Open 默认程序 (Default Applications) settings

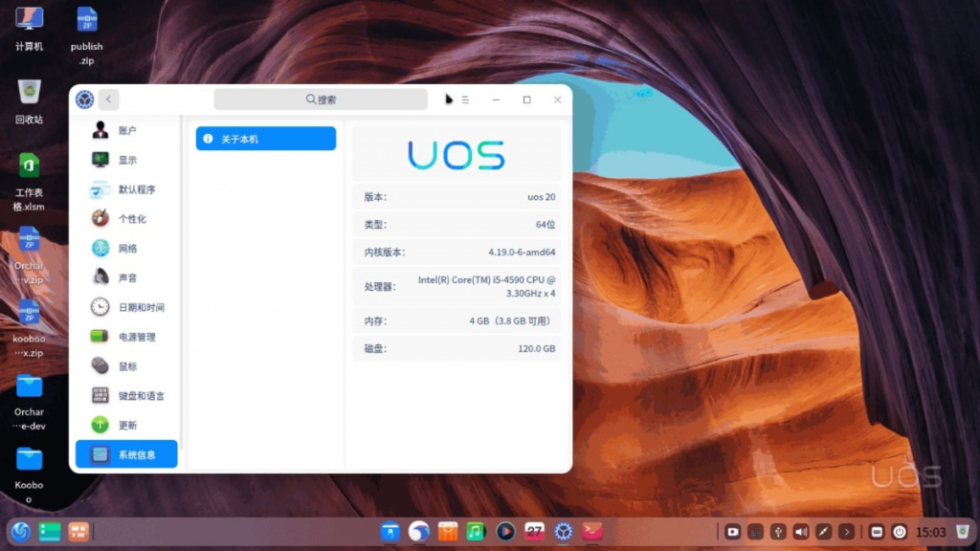[125, 188]
